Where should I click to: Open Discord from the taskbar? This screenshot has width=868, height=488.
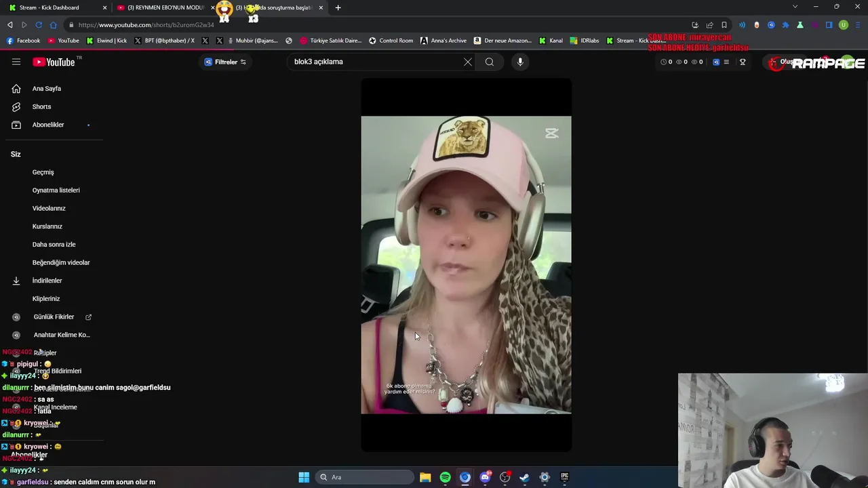tap(485, 477)
